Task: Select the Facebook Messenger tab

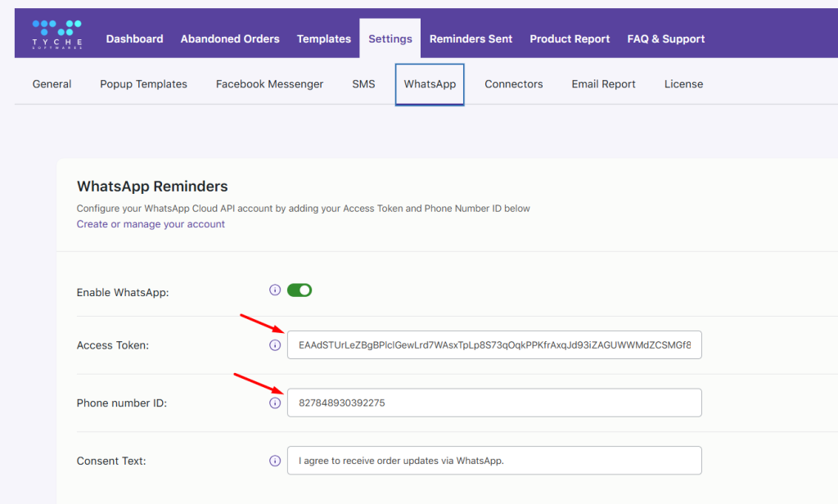Action: tap(269, 83)
